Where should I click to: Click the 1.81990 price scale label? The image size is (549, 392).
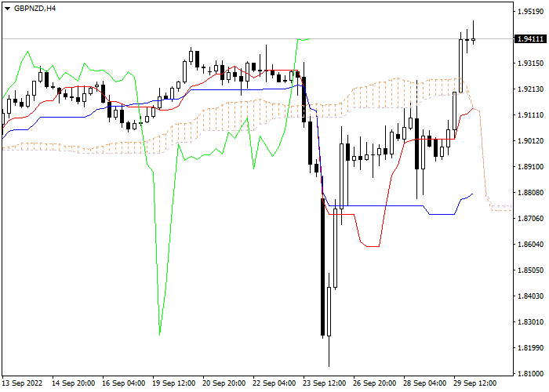point(530,348)
